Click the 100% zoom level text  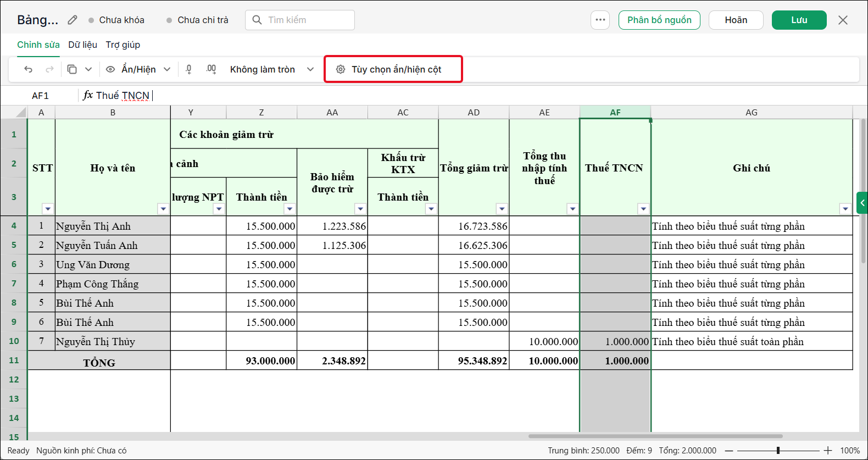coord(850,451)
